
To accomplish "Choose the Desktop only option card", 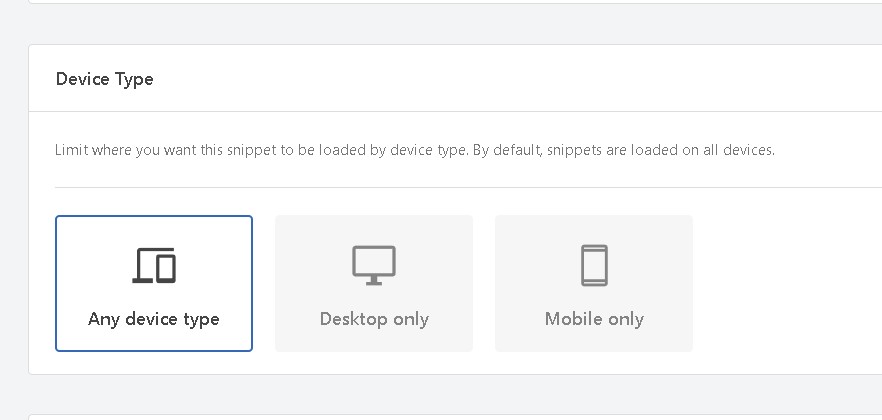I will tap(374, 284).
